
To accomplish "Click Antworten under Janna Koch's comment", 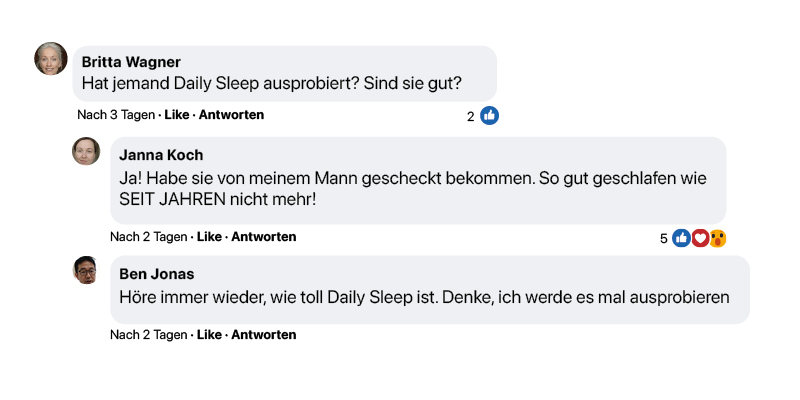I will click(264, 237).
